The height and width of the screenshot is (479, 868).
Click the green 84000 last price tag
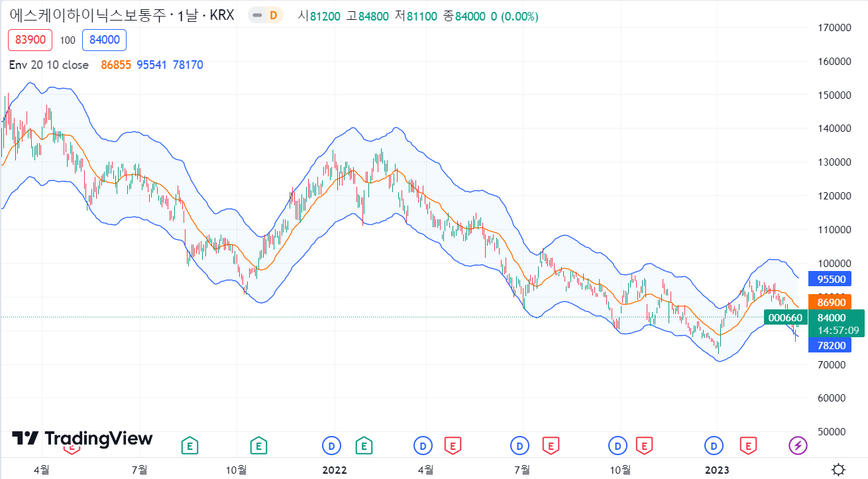[x=831, y=318]
